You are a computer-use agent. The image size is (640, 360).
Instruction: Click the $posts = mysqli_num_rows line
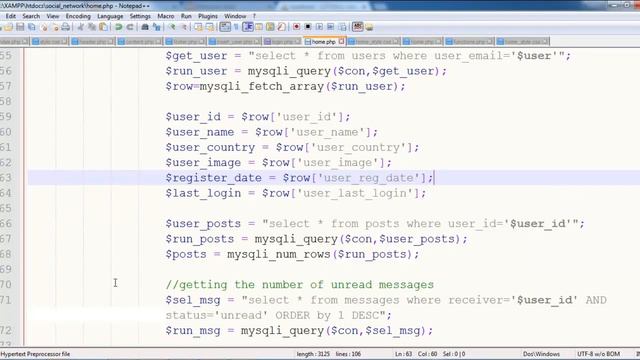[292, 254]
